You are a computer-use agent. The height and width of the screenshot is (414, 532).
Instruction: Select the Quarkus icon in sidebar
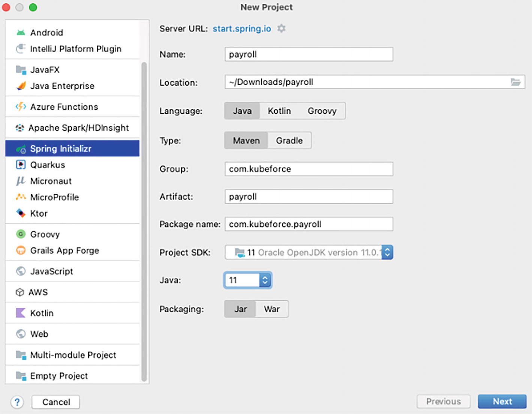[x=21, y=165]
